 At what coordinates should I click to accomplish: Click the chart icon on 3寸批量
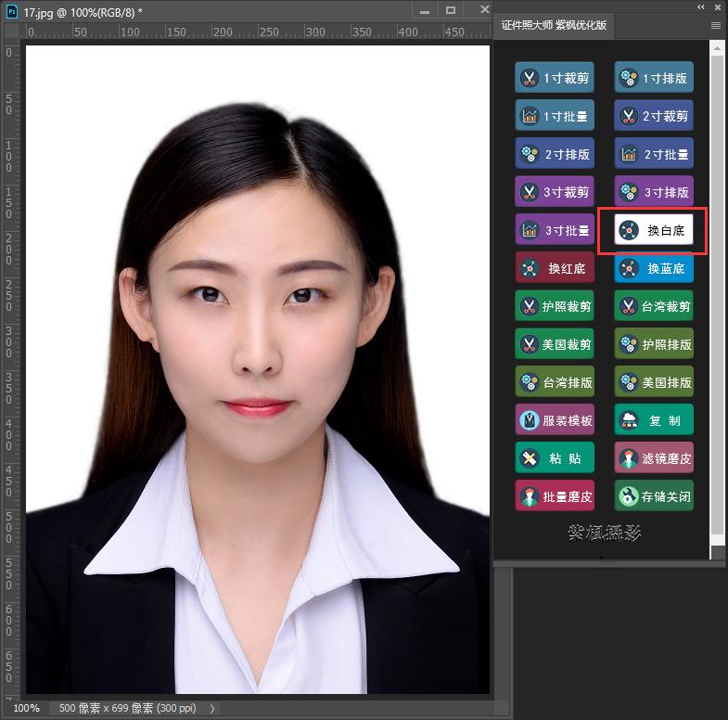click(x=530, y=229)
